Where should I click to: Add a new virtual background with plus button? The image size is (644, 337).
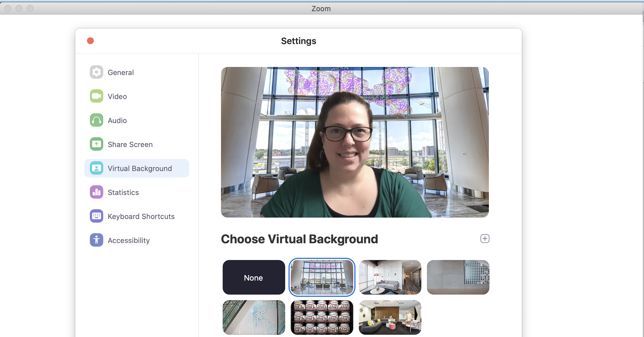pos(485,239)
